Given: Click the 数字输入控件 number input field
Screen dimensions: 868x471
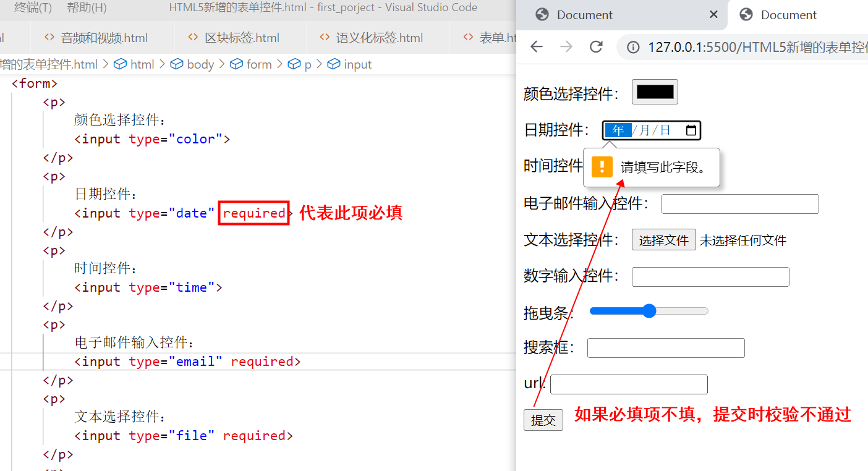Looking at the screenshot, I should 710,277.
